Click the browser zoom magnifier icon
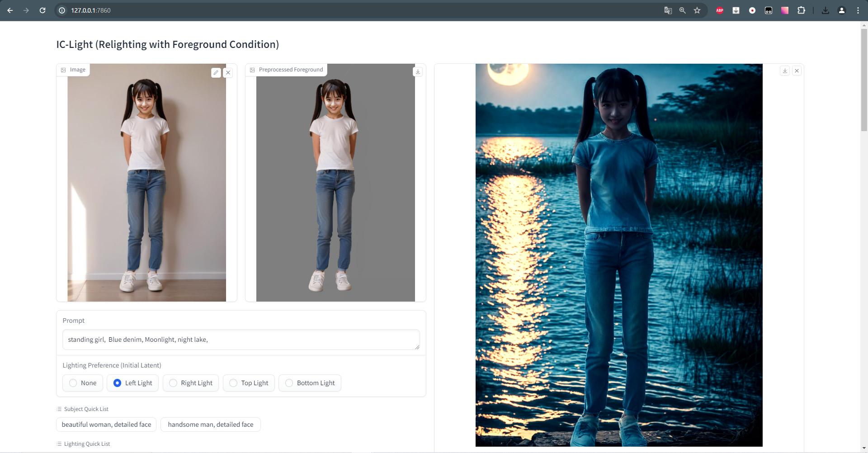Screen dimensions: 868x453 click(683, 10)
